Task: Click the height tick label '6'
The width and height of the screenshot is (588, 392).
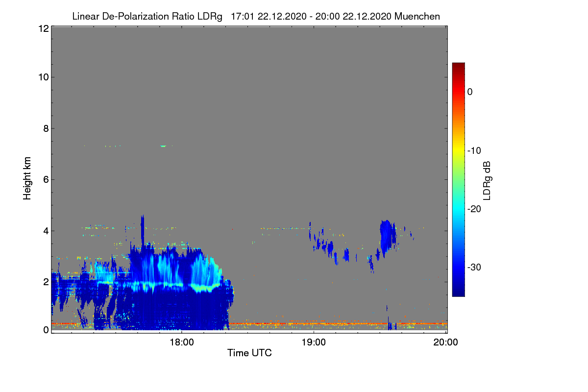Action: click(x=46, y=179)
